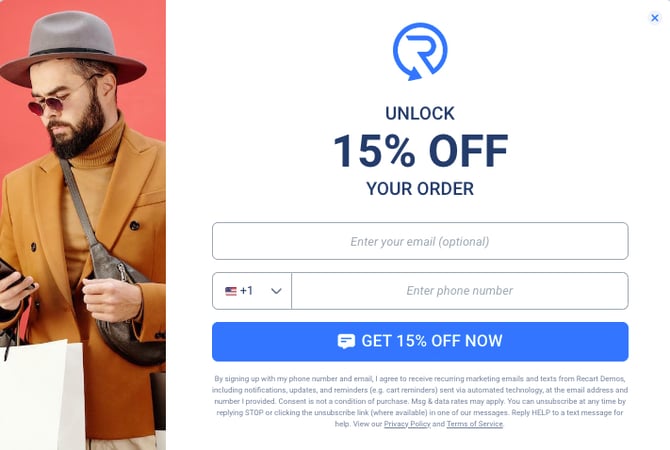Click the man's gray hat in photo
The width and height of the screenshot is (670, 450).
pos(73,49)
